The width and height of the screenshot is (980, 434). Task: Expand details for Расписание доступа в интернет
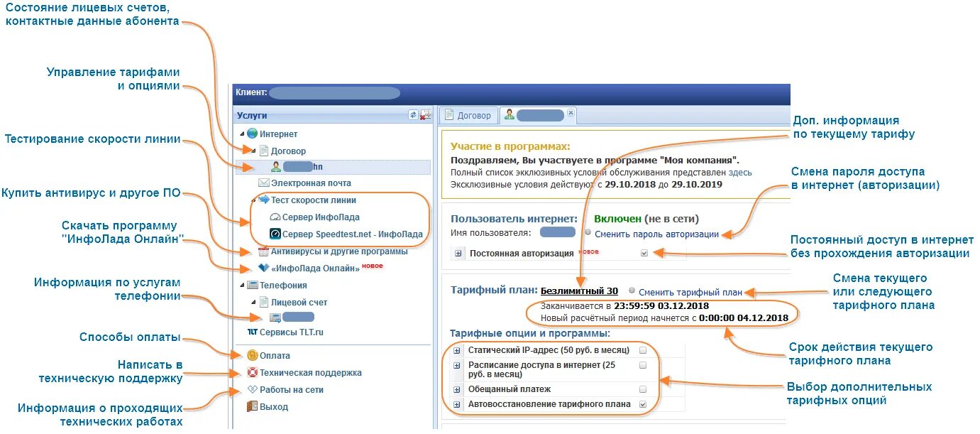[458, 365]
